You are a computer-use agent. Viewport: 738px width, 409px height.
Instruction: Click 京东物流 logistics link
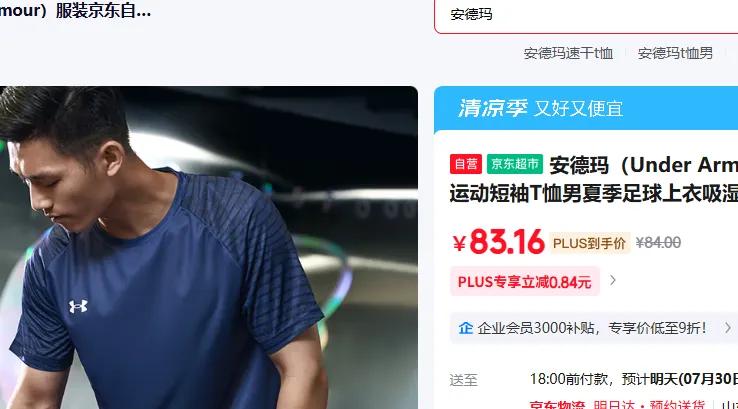pos(557,404)
